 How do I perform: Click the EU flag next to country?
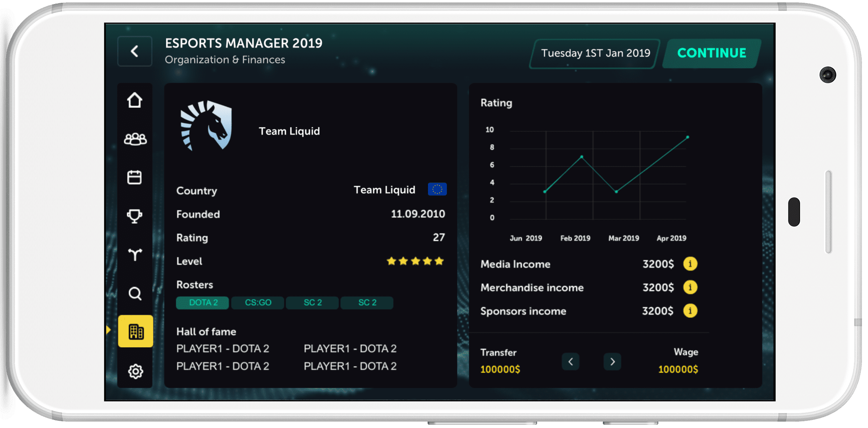[437, 189]
